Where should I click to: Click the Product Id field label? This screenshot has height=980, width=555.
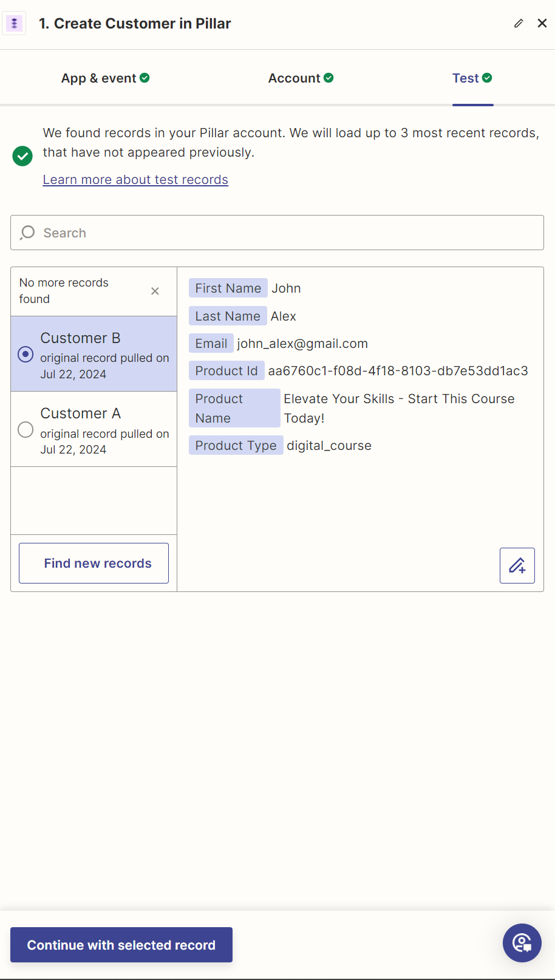point(226,371)
